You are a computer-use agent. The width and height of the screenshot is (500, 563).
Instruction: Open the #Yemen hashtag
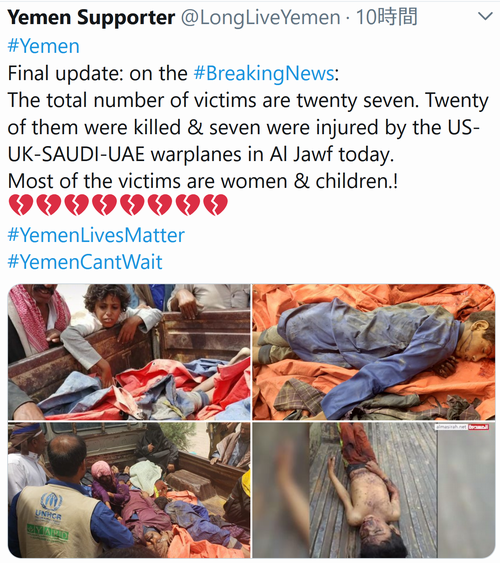(x=43, y=46)
